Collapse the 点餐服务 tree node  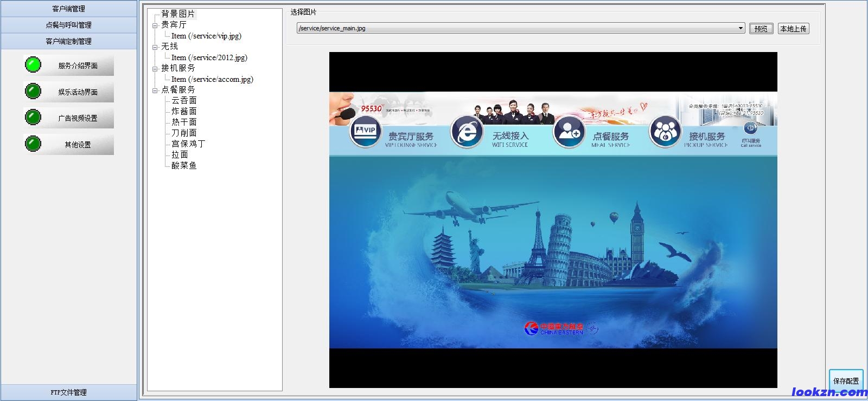pyautogui.click(x=155, y=90)
